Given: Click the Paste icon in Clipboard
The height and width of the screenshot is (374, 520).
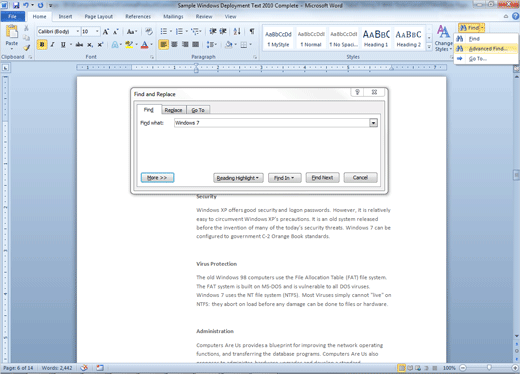Looking at the screenshot, I should (x=12, y=36).
